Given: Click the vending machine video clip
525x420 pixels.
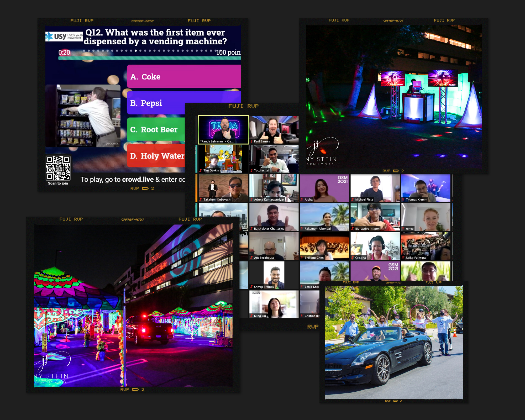Looking at the screenshot, I should tap(83, 116).
